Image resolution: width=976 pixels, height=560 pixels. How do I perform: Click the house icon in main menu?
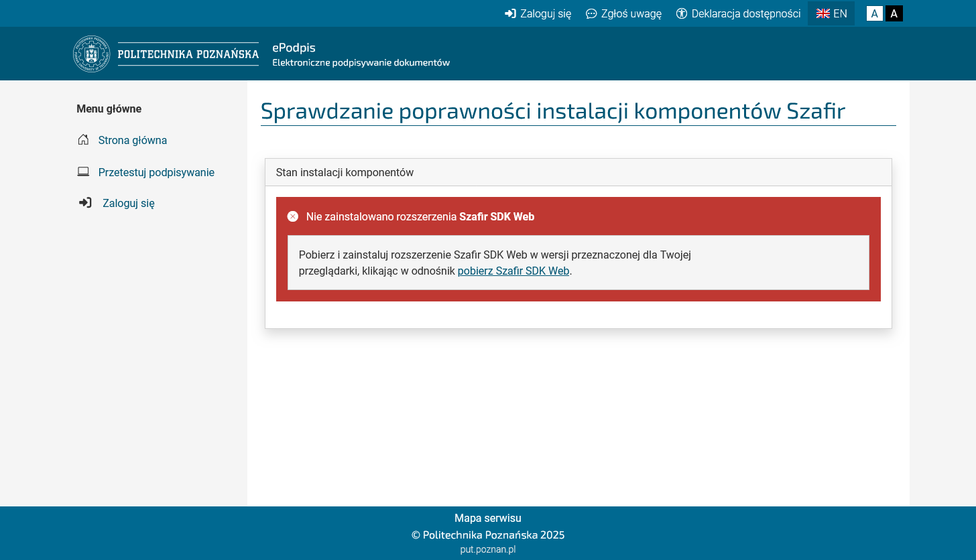[x=83, y=140]
